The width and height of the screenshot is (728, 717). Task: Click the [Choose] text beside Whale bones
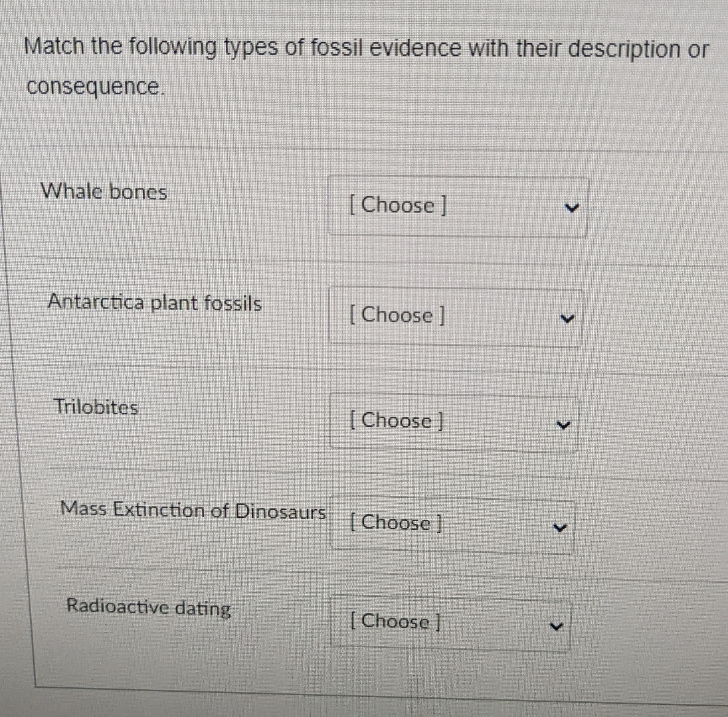397,206
